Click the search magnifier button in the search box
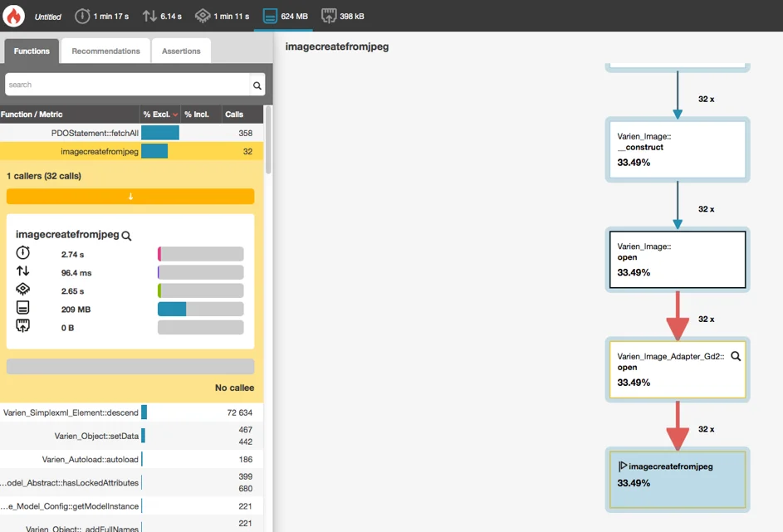Screen dimensions: 783x532 [x=257, y=85]
